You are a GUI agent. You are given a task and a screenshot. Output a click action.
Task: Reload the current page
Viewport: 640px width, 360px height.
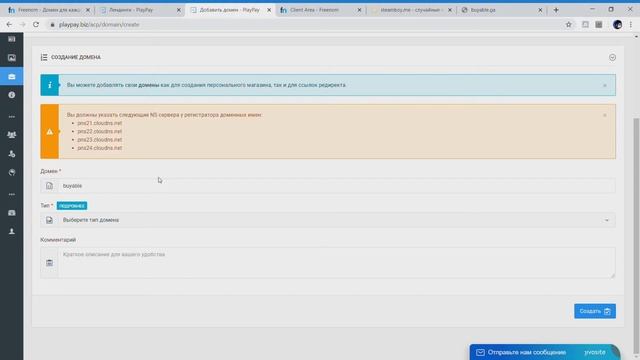[x=36, y=24]
